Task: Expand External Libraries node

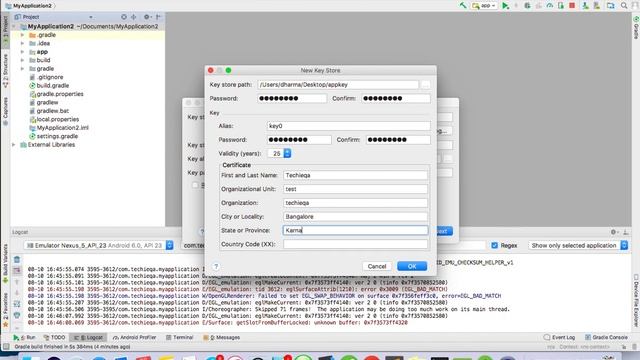Action: click(14, 144)
